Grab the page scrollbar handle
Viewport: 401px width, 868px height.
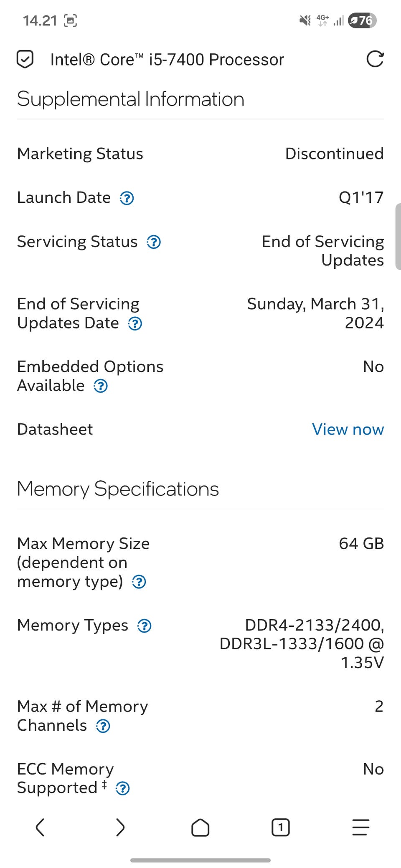tap(398, 236)
